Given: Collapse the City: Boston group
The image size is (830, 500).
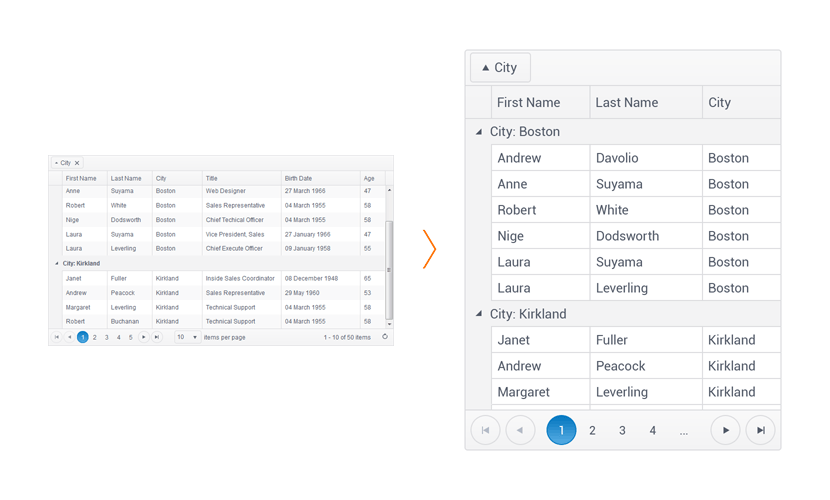Looking at the screenshot, I should point(479,132).
